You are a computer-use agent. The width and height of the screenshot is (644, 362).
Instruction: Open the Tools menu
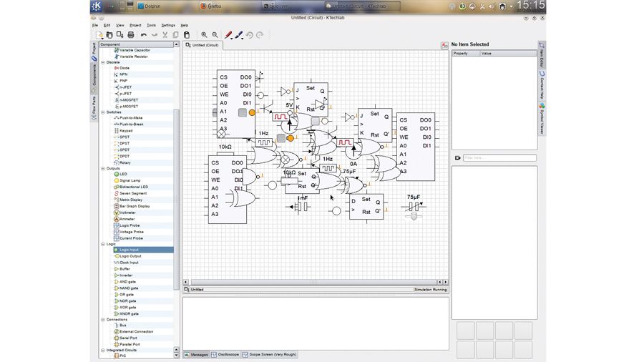[x=151, y=25]
